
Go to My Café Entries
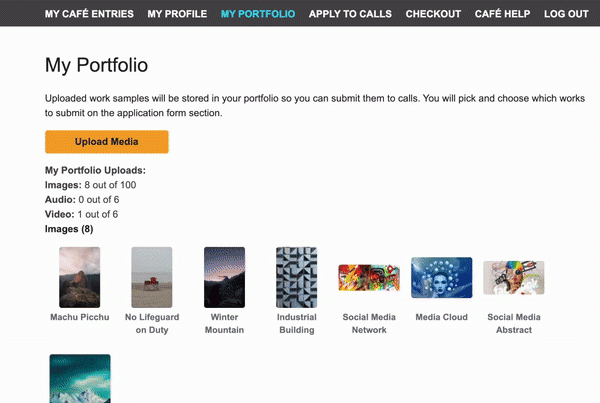(x=89, y=14)
